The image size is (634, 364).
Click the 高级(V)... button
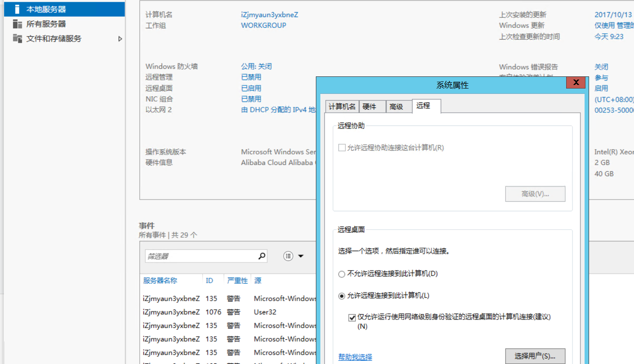click(x=535, y=194)
